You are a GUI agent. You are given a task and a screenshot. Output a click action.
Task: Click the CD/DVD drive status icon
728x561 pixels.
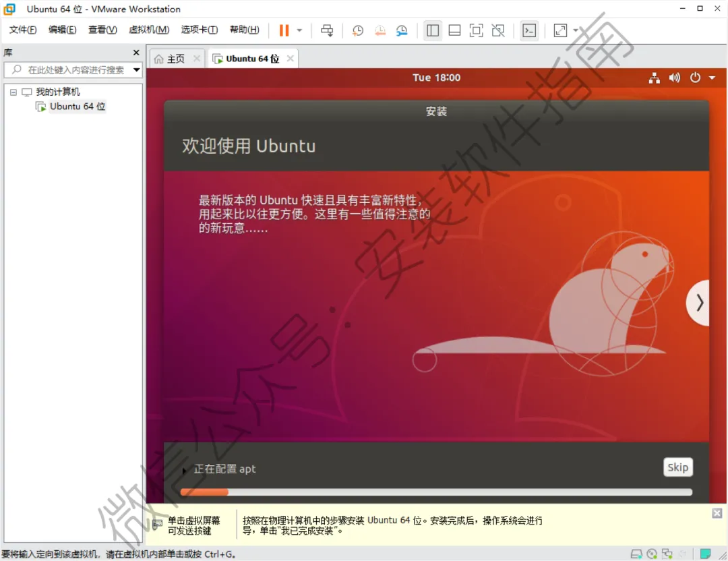pyautogui.click(x=652, y=554)
